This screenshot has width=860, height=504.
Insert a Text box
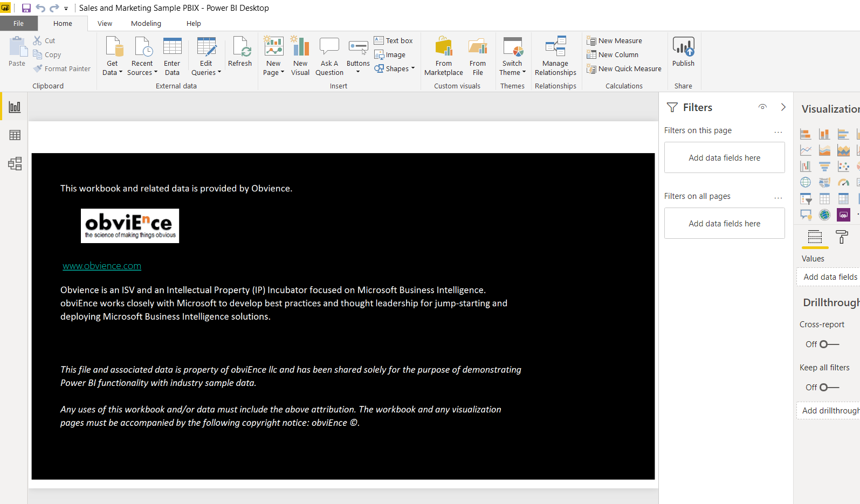[394, 40]
